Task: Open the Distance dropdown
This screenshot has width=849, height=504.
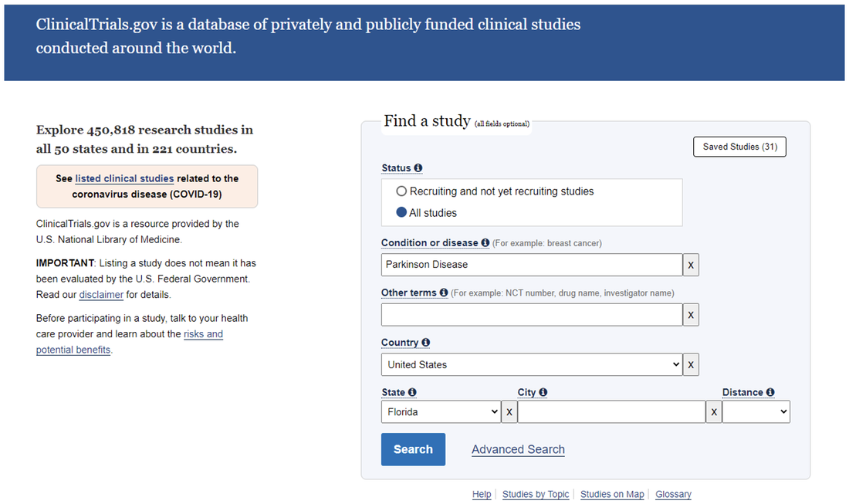Action: (x=756, y=412)
